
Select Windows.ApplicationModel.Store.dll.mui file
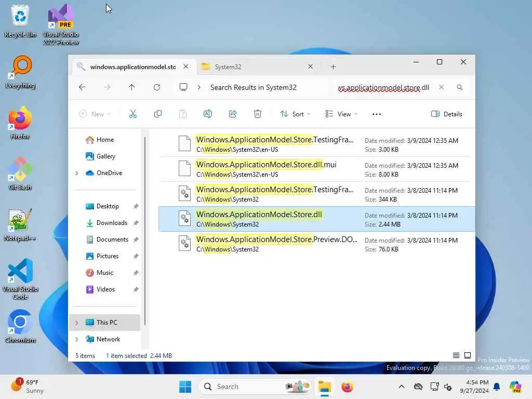pos(316,169)
